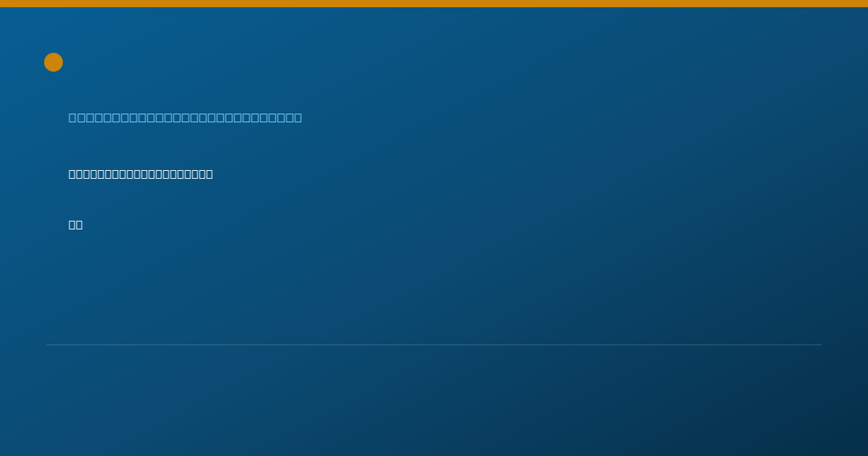Click the thin horizontal divider line
868x456 pixels.
pos(434,345)
